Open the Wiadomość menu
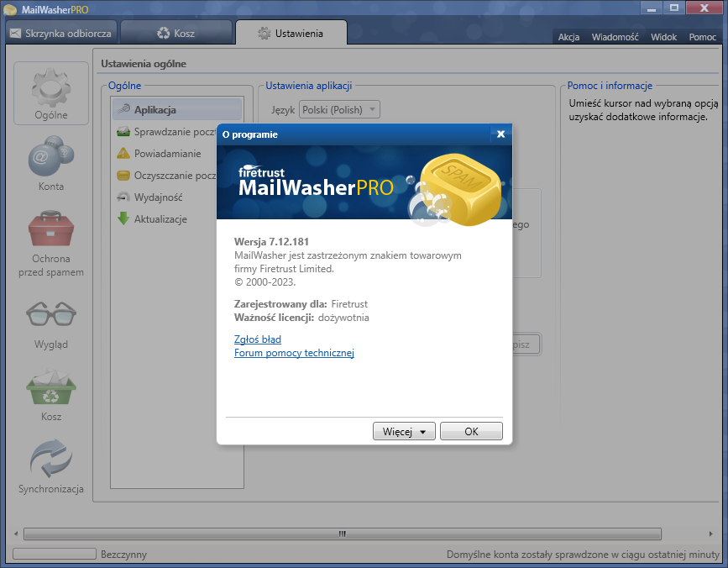 coord(615,37)
